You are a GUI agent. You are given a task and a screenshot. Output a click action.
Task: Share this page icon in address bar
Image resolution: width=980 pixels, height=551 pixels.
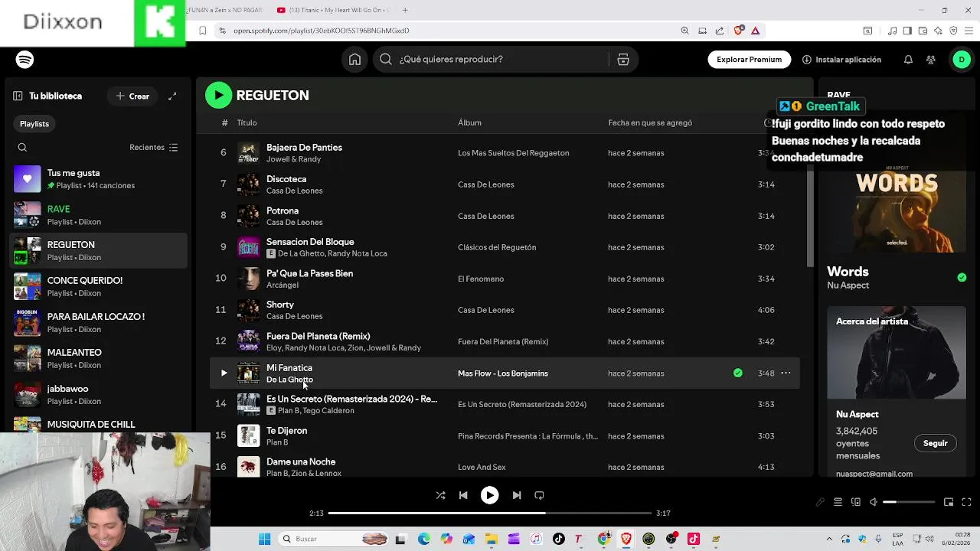720,31
